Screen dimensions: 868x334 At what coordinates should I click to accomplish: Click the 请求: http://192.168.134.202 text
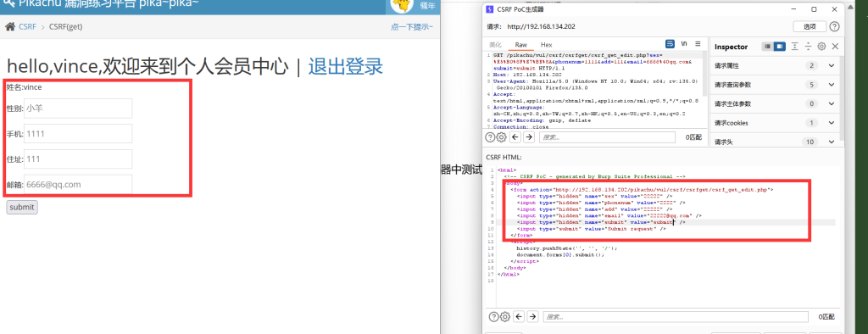(x=531, y=26)
